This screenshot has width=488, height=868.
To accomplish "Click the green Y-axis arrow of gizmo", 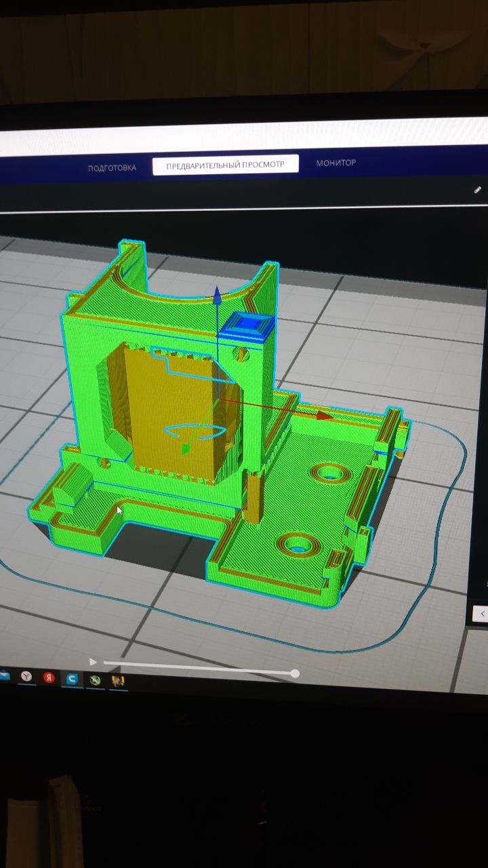I will pyautogui.click(x=184, y=448).
